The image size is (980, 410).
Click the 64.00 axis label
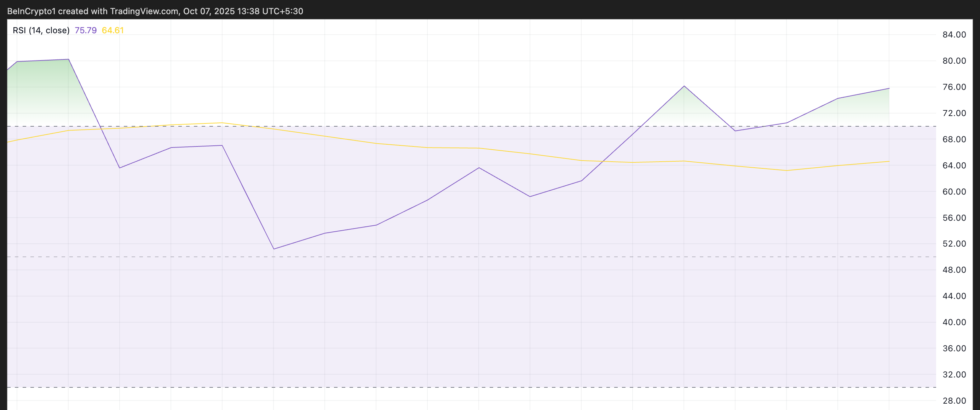click(x=954, y=166)
